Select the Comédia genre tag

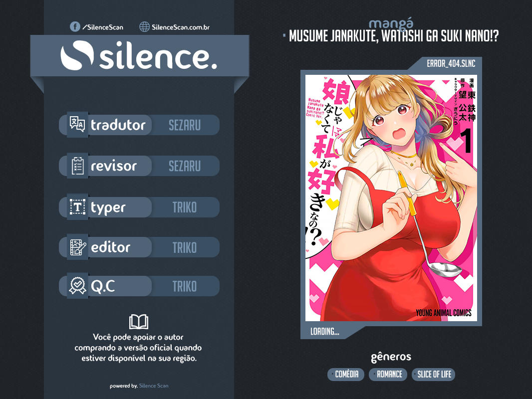(x=346, y=374)
